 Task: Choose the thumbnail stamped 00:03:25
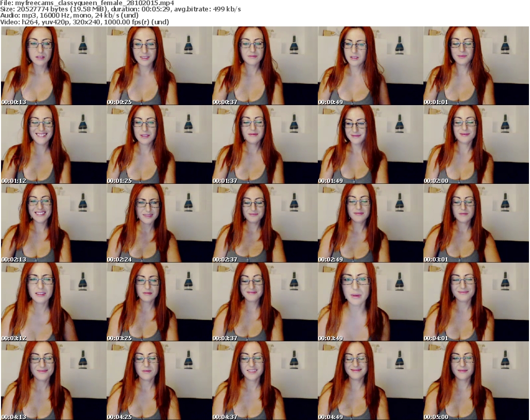(x=159, y=302)
